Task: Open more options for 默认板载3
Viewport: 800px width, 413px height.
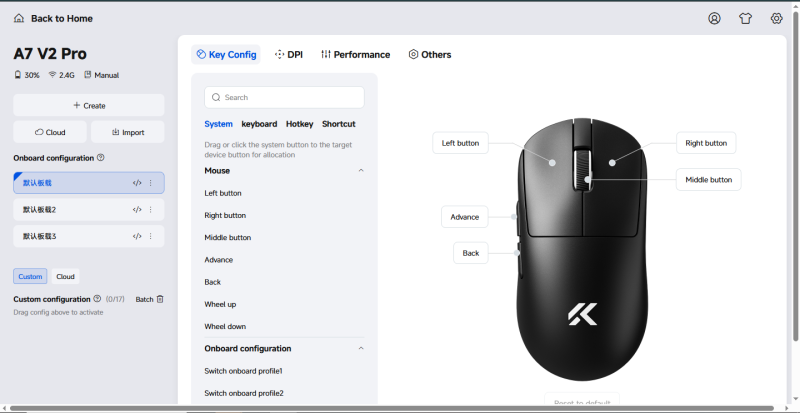Action: click(x=151, y=236)
